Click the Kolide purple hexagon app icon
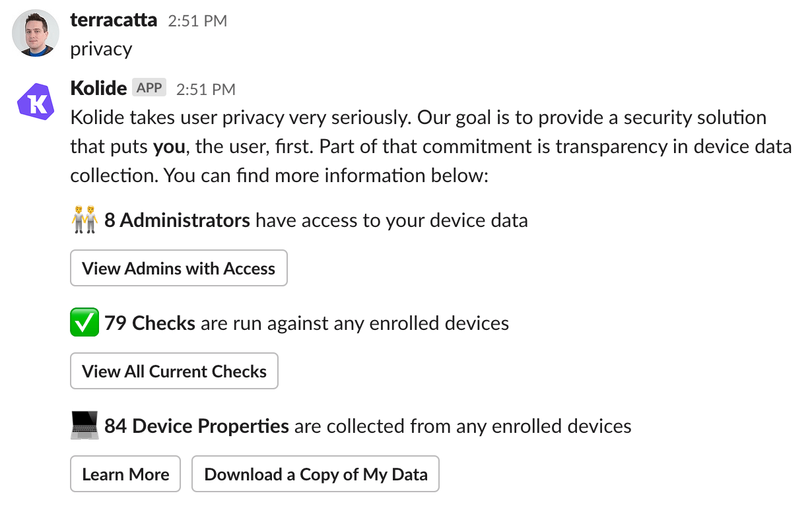This screenshot has height=516, width=812. (x=36, y=102)
